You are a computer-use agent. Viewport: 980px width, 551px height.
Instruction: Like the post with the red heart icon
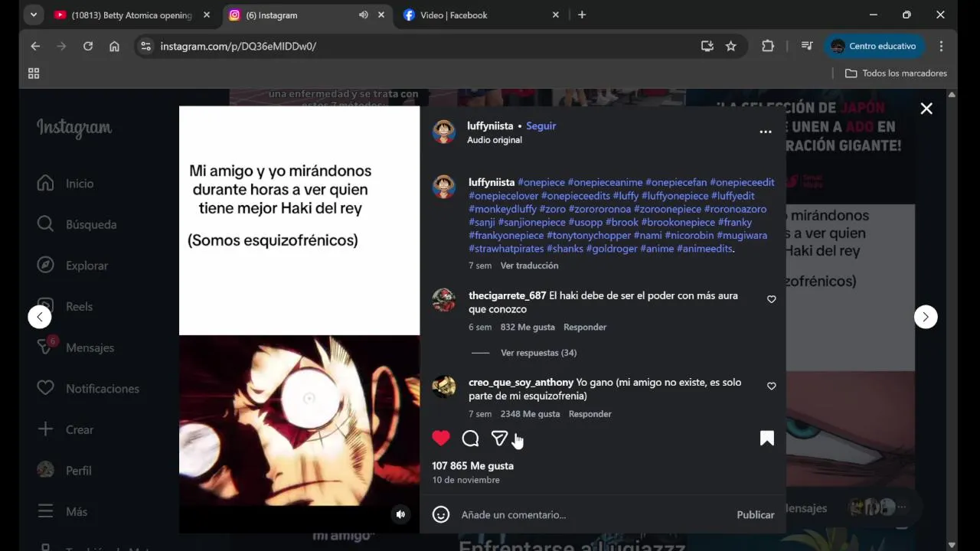point(441,438)
